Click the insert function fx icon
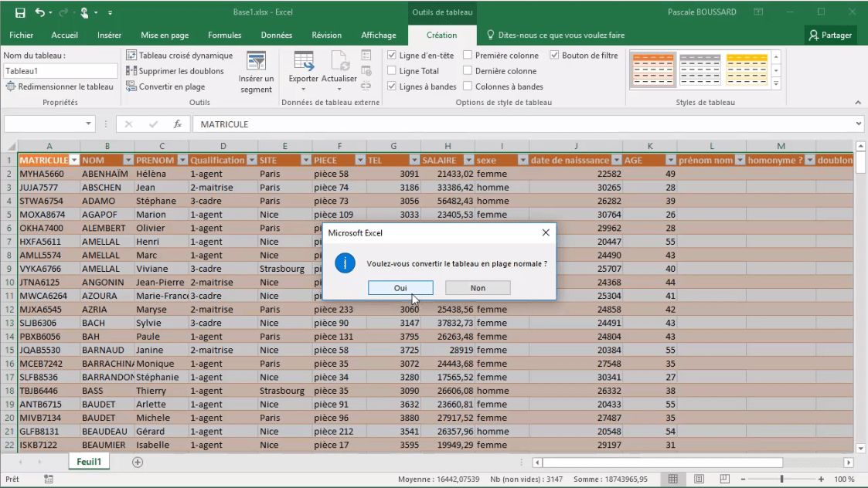 point(177,124)
